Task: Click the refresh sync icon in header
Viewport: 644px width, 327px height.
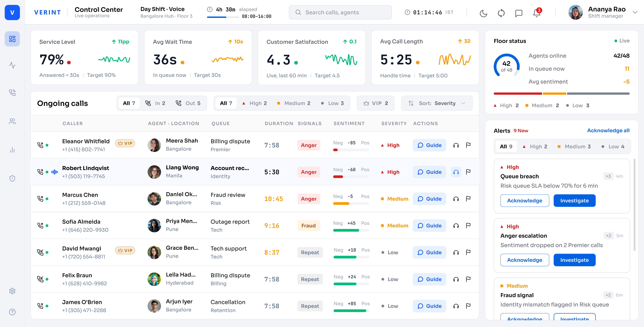Action: [501, 13]
